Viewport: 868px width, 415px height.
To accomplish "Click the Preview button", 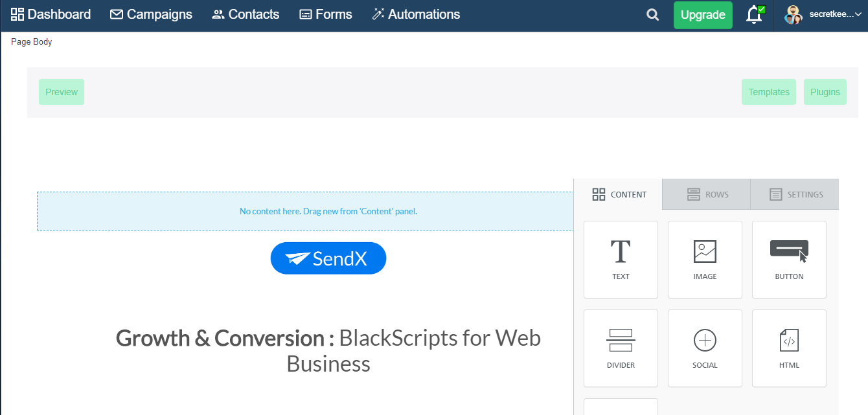I will pyautogui.click(x=62, y=92).
